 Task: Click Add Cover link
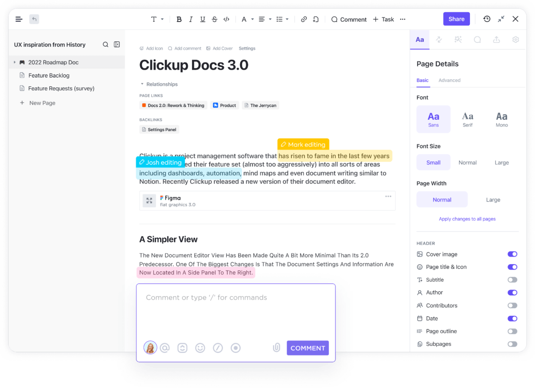point(219,48)
